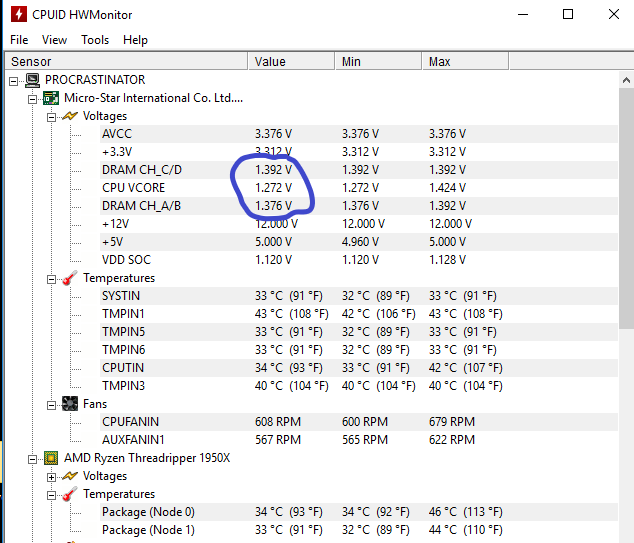This screenshot has height=543, width=634.
Task: Select the DRAM CH_C/D row
Action: coord(359,170)
